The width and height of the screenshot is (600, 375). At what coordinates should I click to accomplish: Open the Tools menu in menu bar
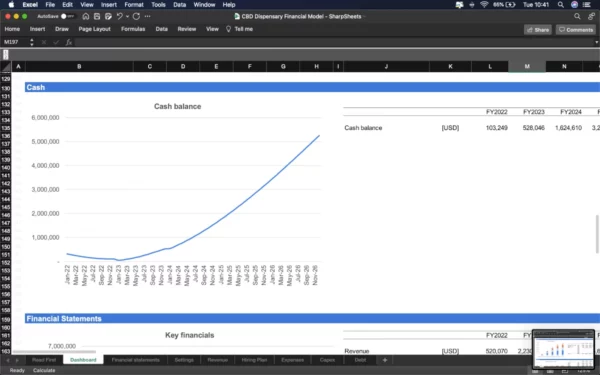(x=158, y=5)
